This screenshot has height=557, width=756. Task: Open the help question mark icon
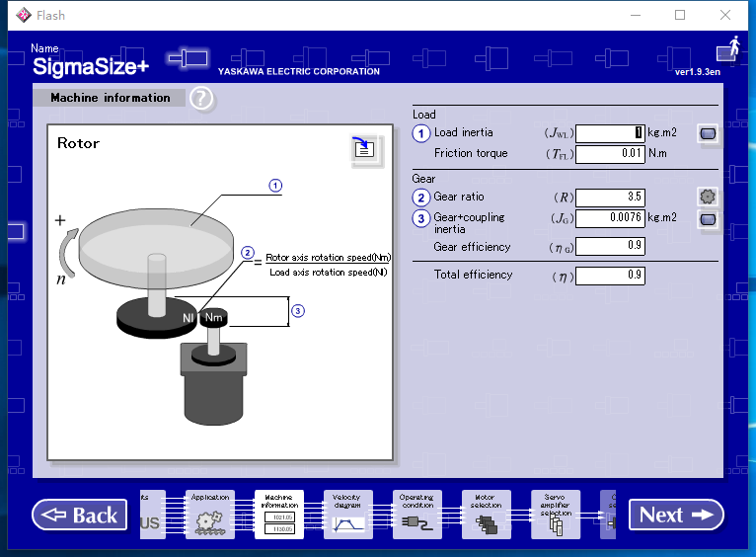pos(201,99)
